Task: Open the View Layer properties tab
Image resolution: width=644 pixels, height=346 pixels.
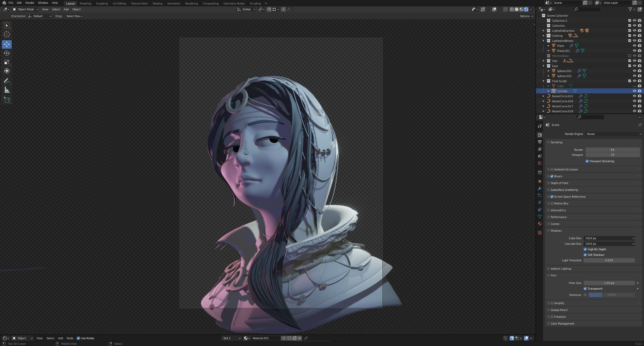Action: click(540, 149)
